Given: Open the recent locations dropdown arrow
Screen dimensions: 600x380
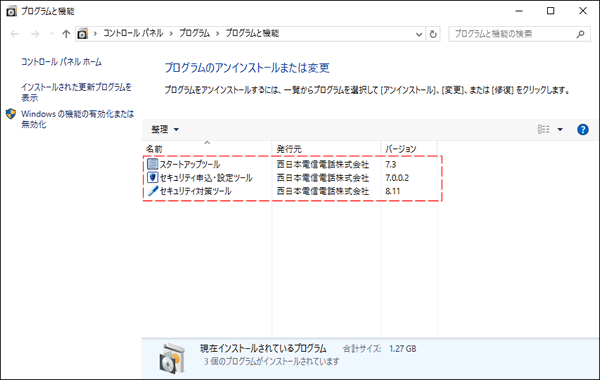Looking at the screenshot, I should pyautogui.click(x=52, y=34).
